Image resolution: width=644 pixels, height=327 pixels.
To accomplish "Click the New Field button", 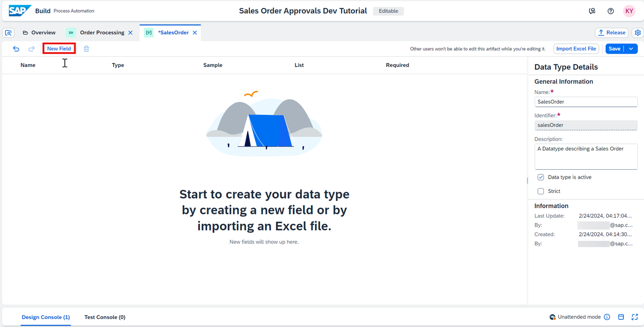I will click(x=59, y=49).
